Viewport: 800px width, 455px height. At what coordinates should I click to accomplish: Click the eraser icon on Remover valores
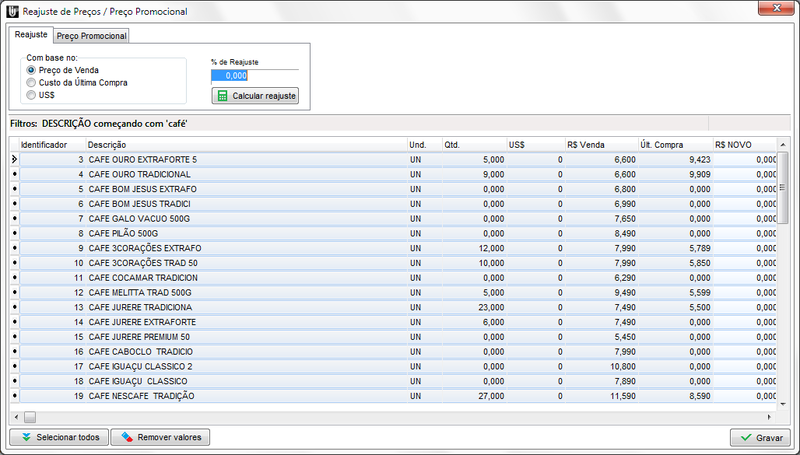(x=125, y=438)
